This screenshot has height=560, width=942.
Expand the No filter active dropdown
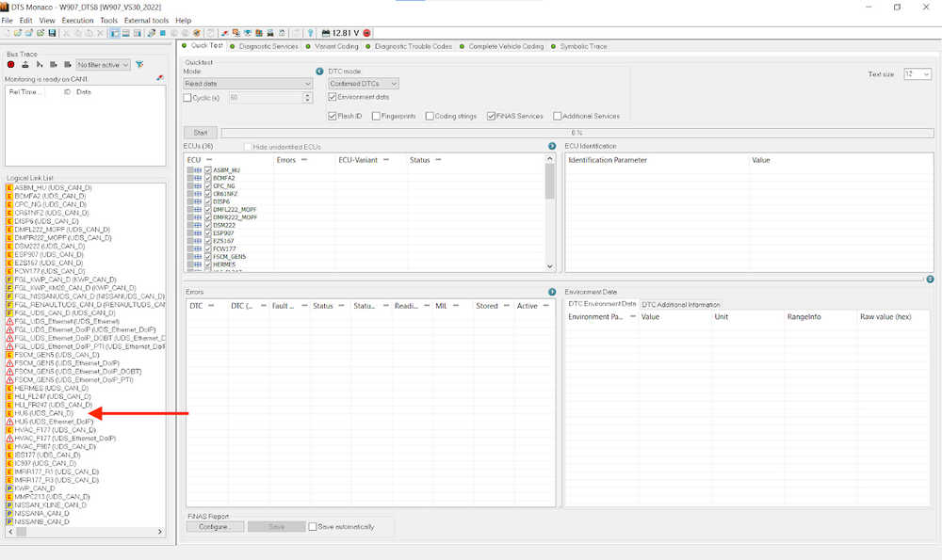[103, 64]
